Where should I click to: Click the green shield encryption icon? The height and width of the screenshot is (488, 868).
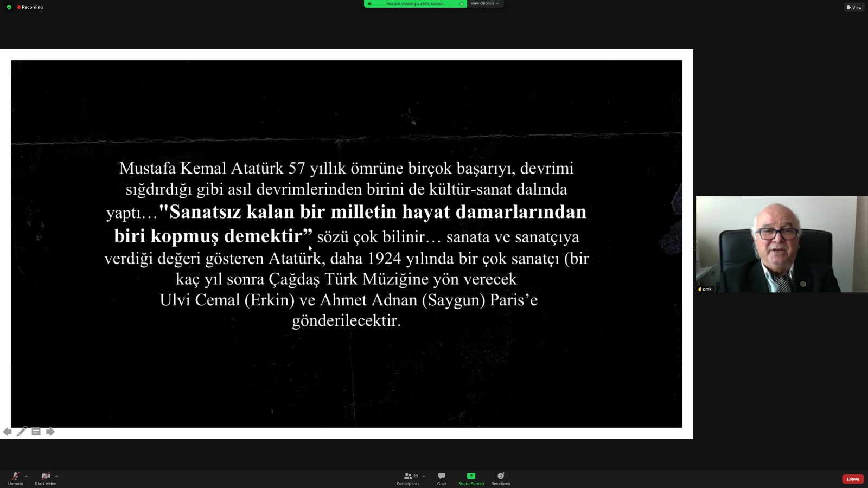pyautogui.click(x=9, y=7)
